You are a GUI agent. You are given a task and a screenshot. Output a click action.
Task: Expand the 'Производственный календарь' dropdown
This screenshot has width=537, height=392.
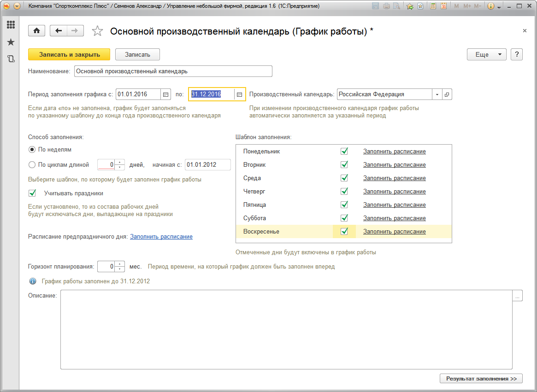point(437,94)
